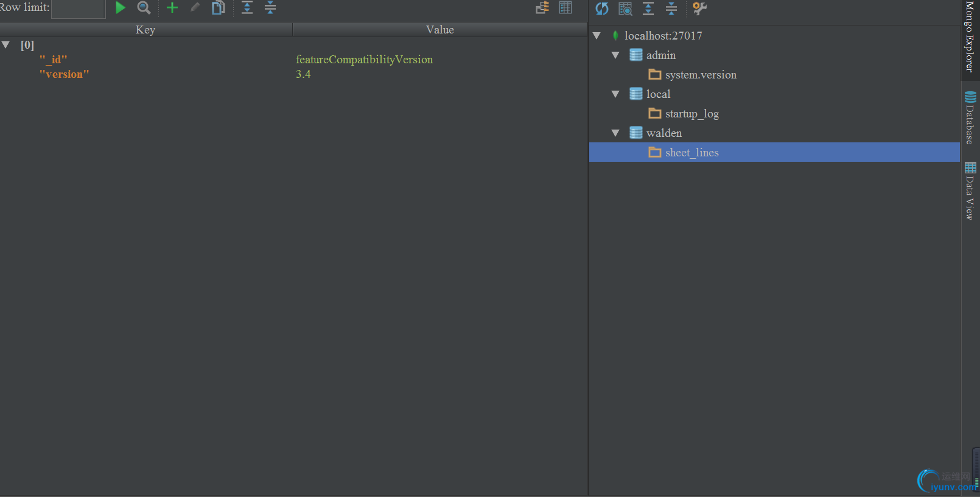Collapse the walden database node
The height and width of the screenshot is (497, 980).
tap(615, 133)
